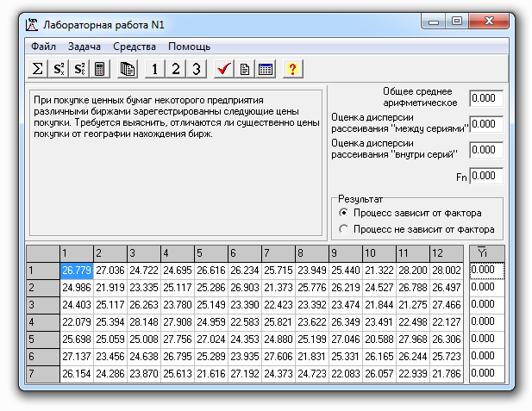The image size is (532, 411).
Task: Select cell 22.127 in row 4
Action: [447, 322]
